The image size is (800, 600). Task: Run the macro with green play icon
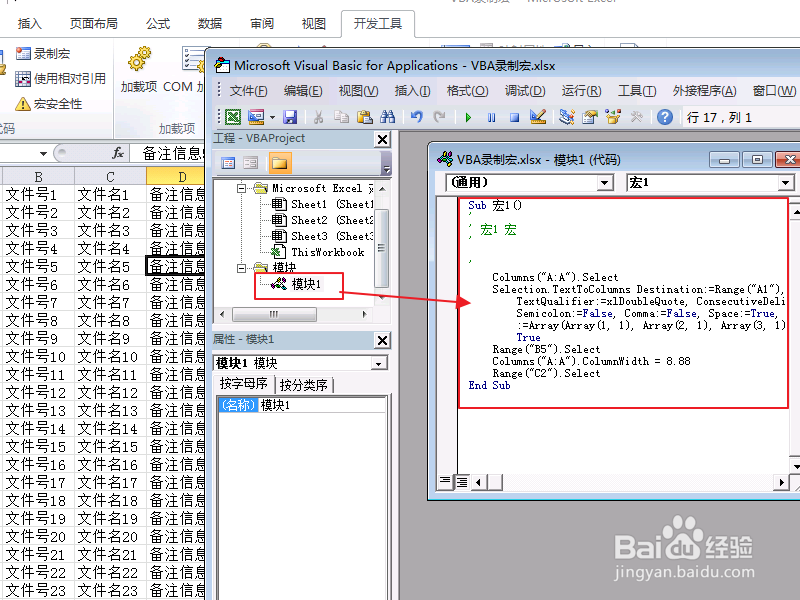click(468, 118)
